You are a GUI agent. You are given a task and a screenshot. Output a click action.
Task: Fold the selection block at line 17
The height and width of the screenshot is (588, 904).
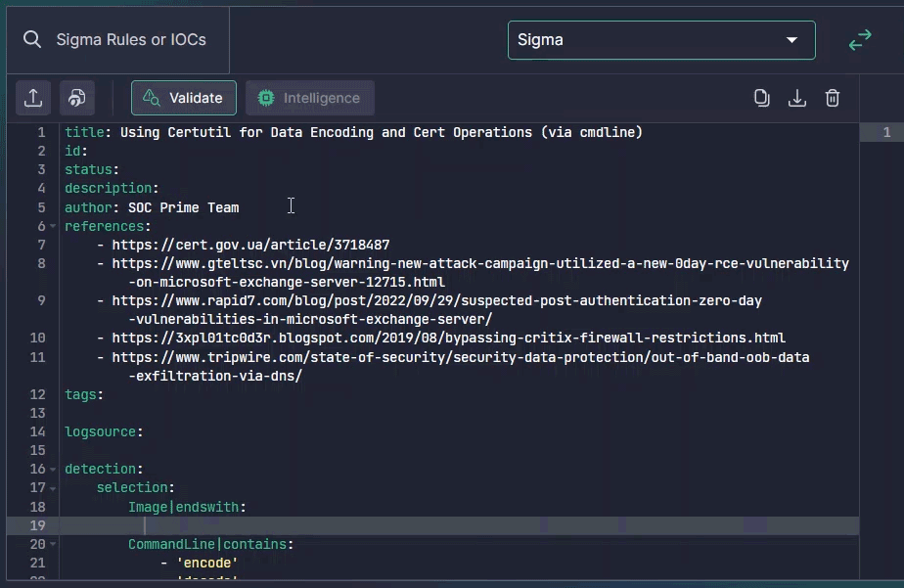pyautogui.click(x=53, y=488)
